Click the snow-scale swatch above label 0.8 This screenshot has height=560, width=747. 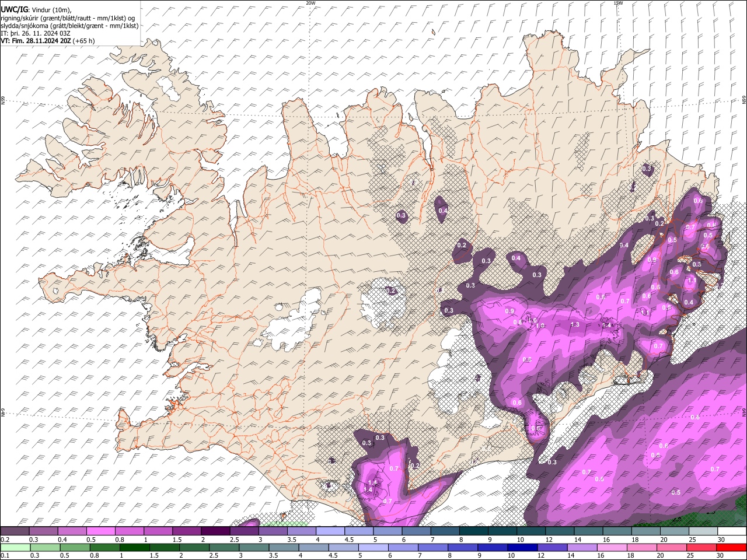pos(129,531)
